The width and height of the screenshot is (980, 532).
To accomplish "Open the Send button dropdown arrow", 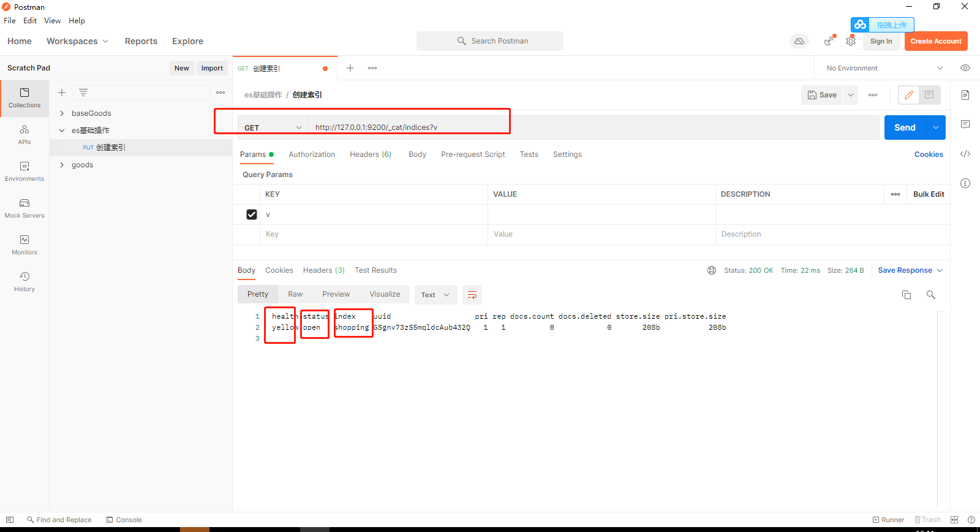I will tap(936, 127).
